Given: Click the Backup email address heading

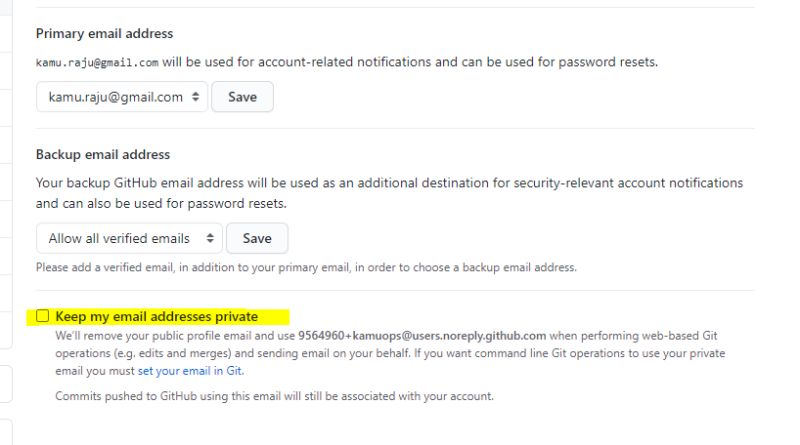Looking at the screenshot, I should point(103,155).
